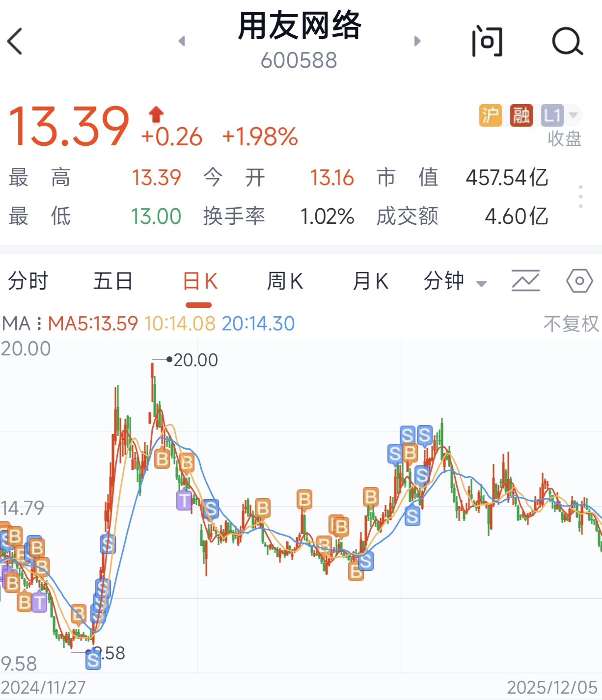The height and width of the screenshot is (700, 602).
Task: Open the L1 quote level dropdown
Action: (x=561, y=116)
